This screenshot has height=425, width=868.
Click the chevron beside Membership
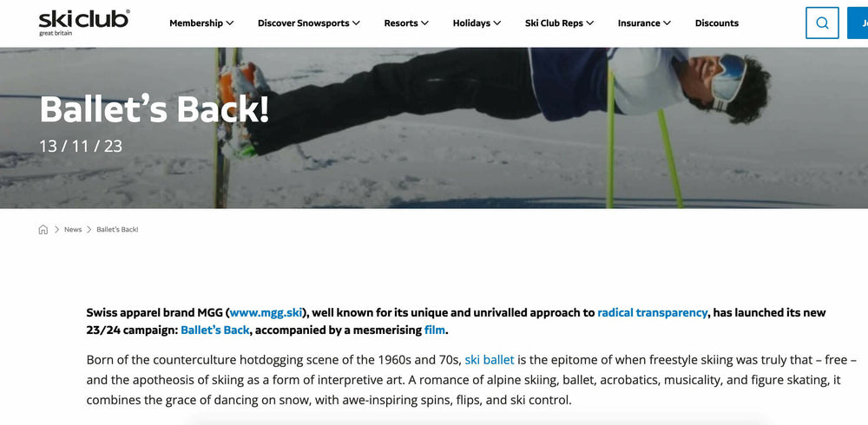230,23
